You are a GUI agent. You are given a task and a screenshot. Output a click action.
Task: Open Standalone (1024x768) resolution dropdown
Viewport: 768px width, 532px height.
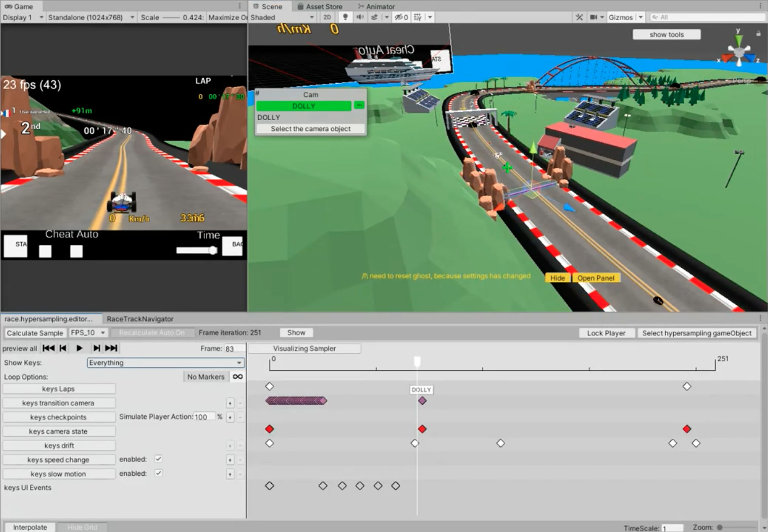91,17
